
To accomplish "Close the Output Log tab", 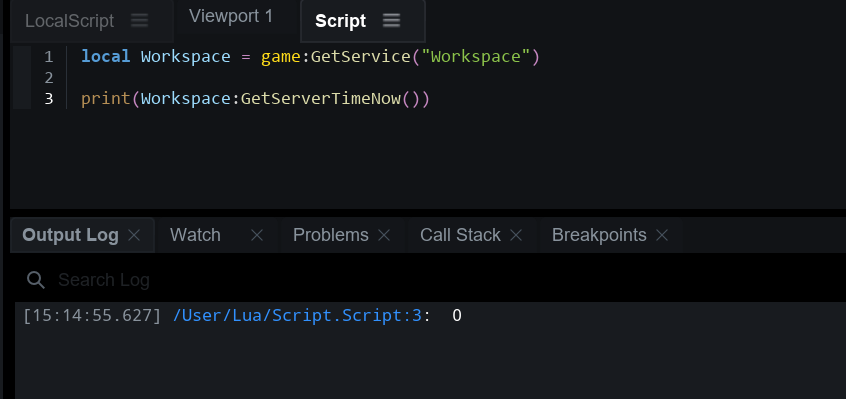I will coord(134,235).
